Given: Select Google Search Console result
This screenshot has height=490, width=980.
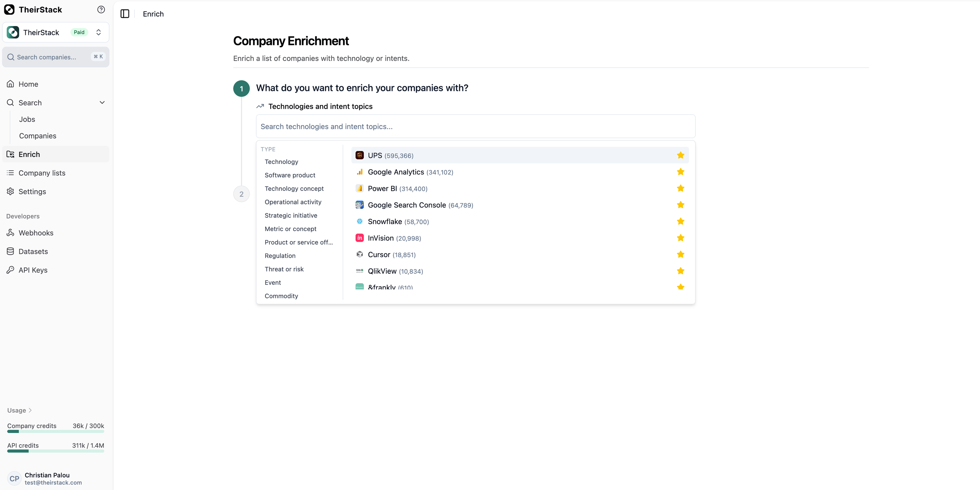Looking at the screenshot, I should pyautogui.click(x=520, y=205).
